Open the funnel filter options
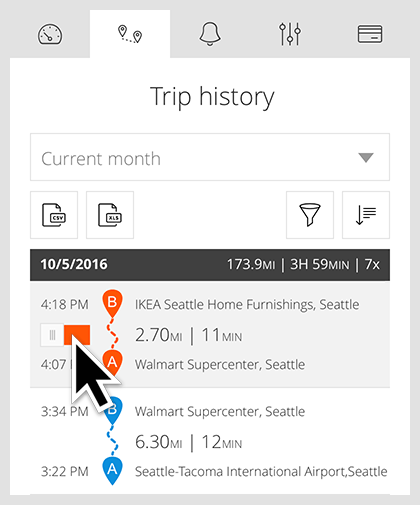 pos(310,215)
